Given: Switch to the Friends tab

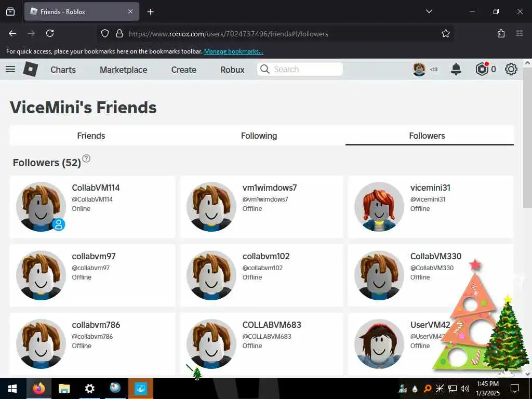Looking at the screenshot, I should coord(91,136).
